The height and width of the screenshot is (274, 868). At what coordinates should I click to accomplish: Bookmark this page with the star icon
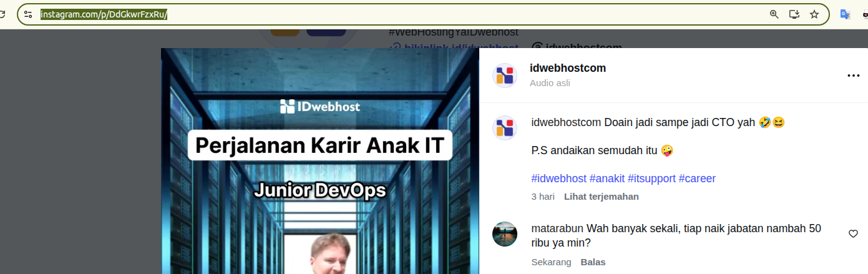814,14
